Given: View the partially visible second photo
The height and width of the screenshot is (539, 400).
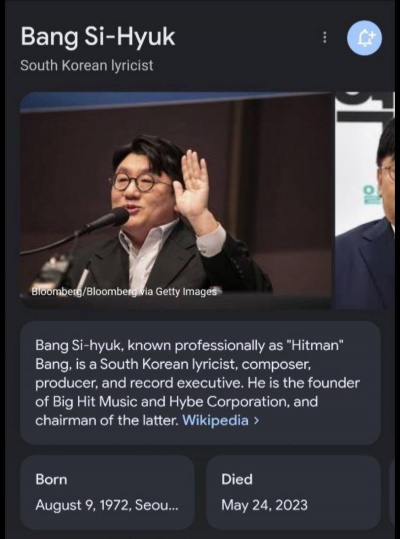Looking at the screenshot, I should coord(365,199).
